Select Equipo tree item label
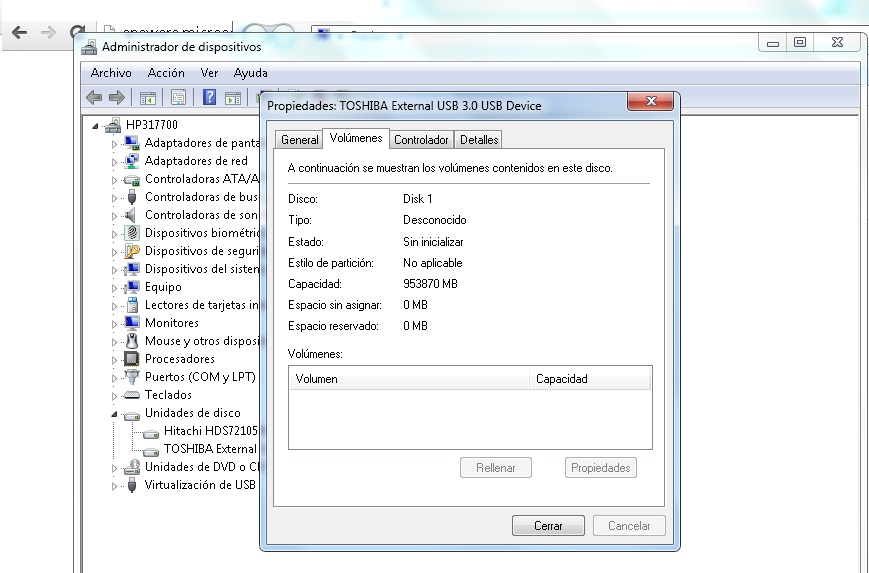 [163, 287]
